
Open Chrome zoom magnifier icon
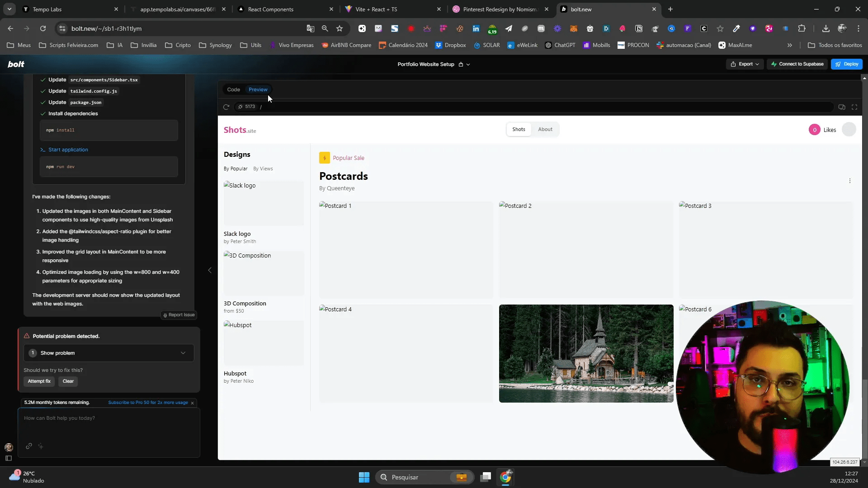(x=325, y=28)
